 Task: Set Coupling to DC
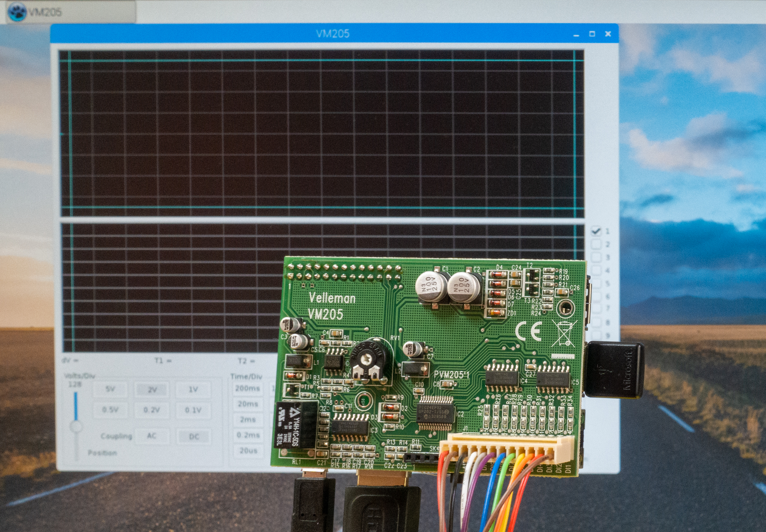point(194,436)
